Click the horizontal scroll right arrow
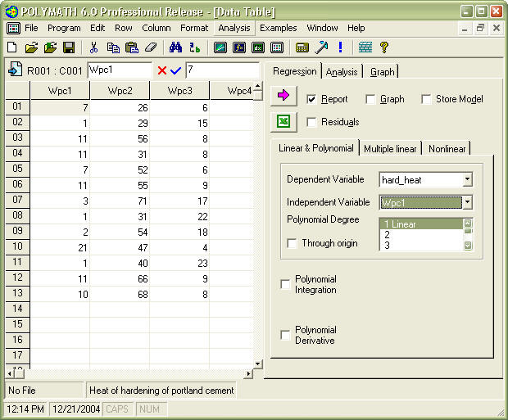This screenshot has height=420, width=508. point(248,373)
